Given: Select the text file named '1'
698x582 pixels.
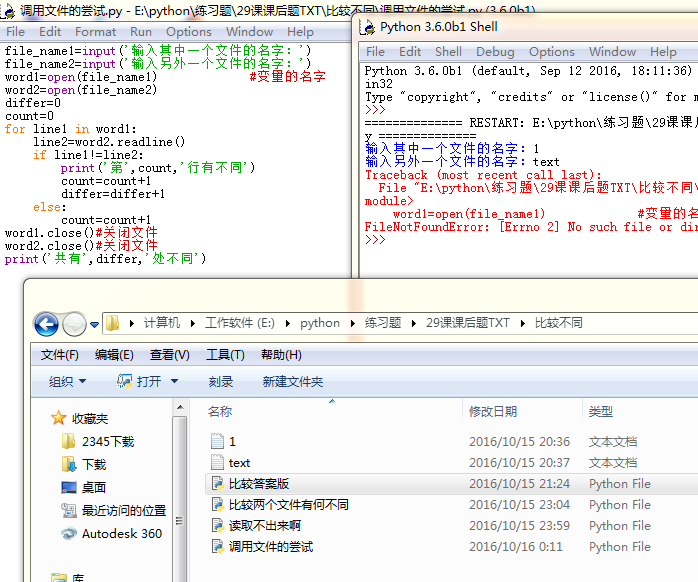Looking at the screenshot, I should pos(232,441).
